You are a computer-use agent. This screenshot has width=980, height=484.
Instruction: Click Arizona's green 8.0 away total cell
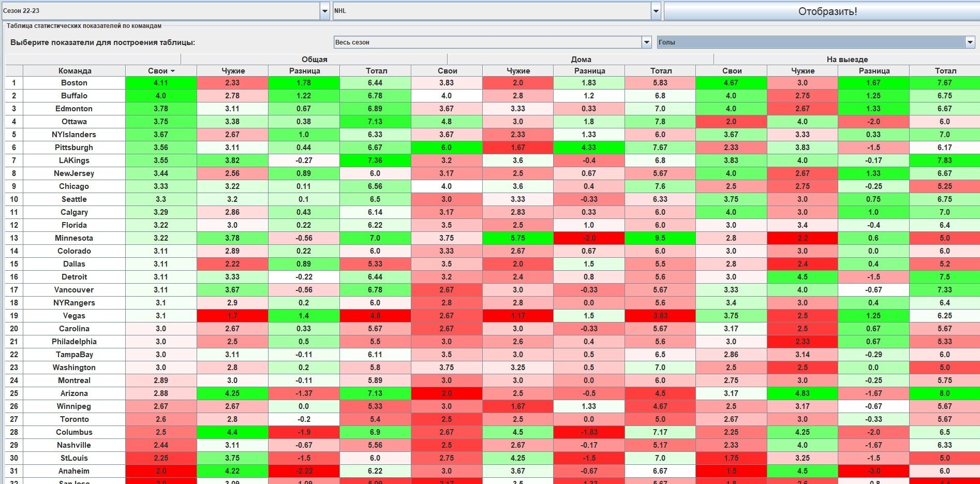(x=944, y=393)
